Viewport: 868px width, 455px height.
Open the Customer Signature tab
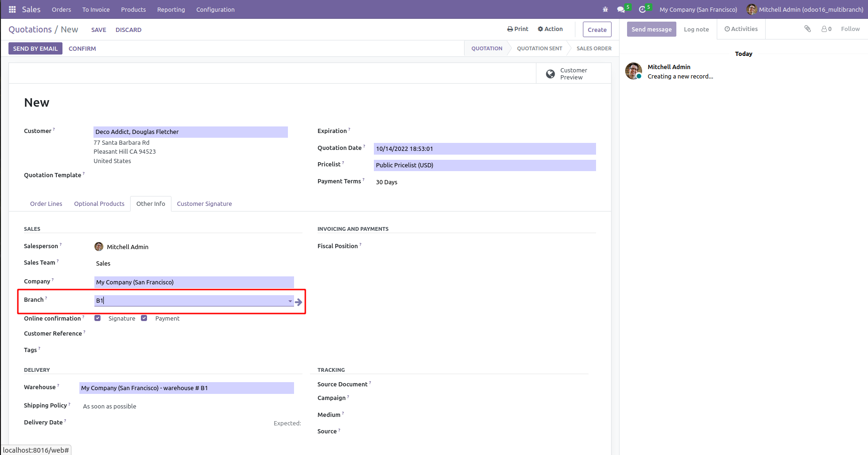click(x=204, y=204)
